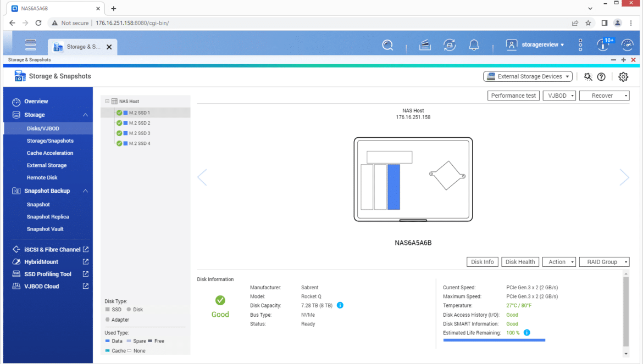
Task: Open the dashboard gauge icon
Action: 628,44
